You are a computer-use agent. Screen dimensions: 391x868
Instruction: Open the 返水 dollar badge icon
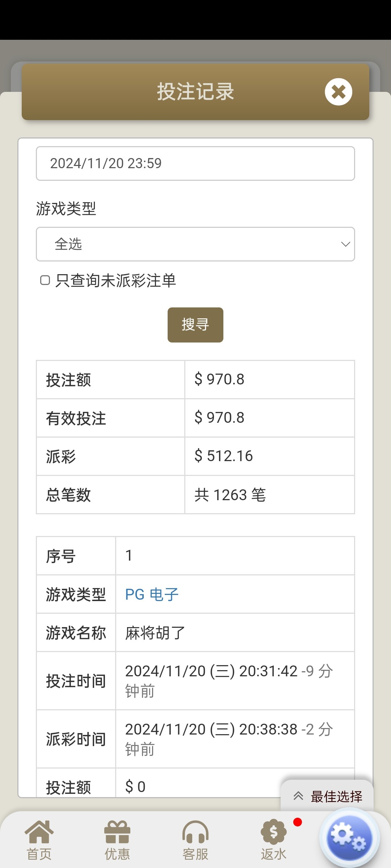coord(274,832)
